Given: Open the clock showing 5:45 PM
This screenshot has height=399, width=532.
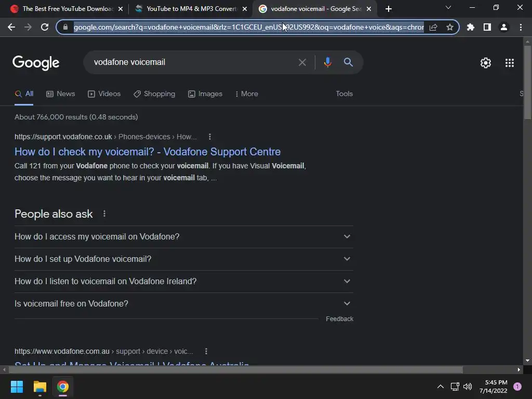Looking at the screenshot, I should point(494,387).
